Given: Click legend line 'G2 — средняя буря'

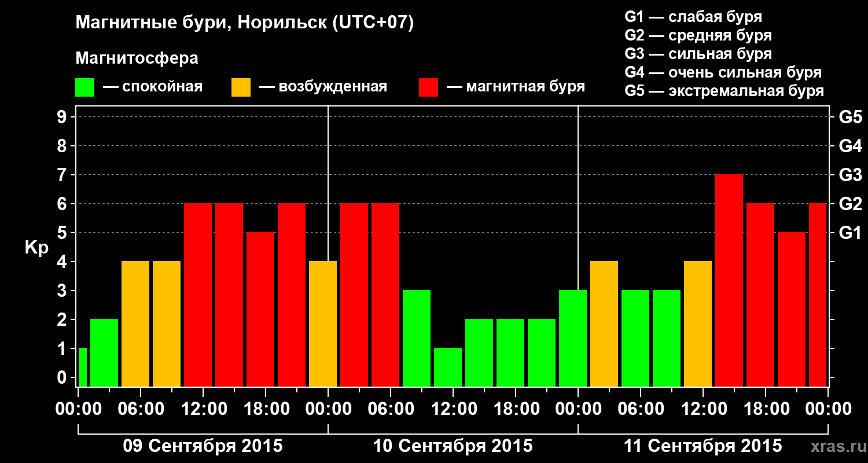Looking at the screenshot, I should (x=698, y=35).
